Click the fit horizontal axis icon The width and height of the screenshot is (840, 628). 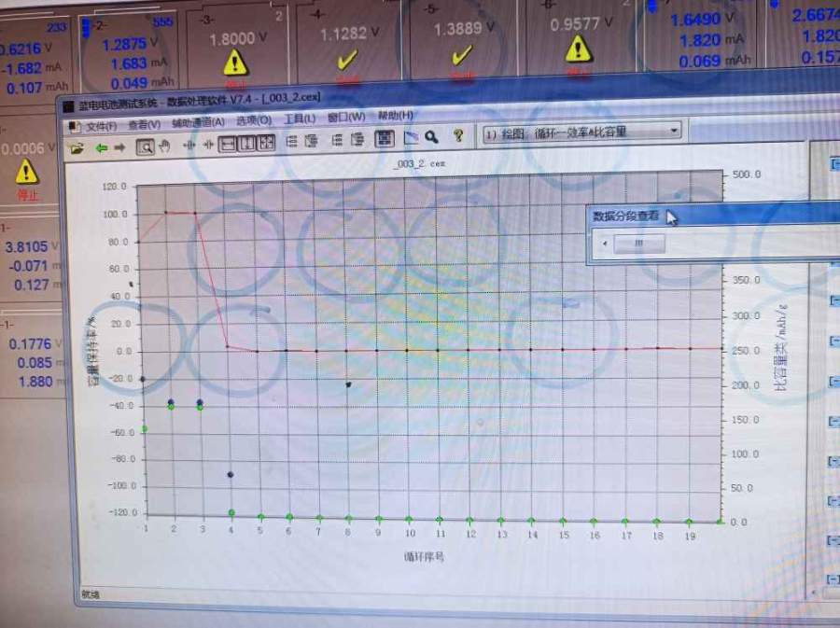[x=228, y=144]
